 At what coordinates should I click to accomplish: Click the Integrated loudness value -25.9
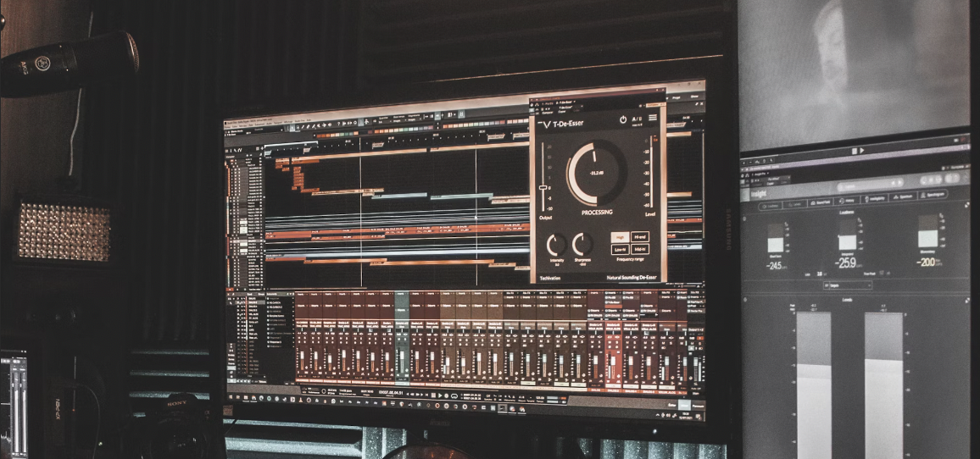tap(845, 263)
